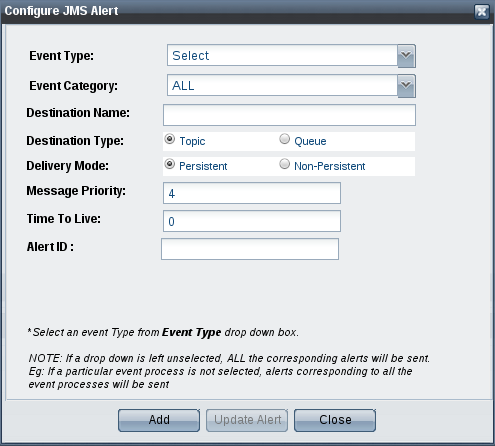Click the Time To Live input field
495x446 pixels.
(x=252, y=221)
